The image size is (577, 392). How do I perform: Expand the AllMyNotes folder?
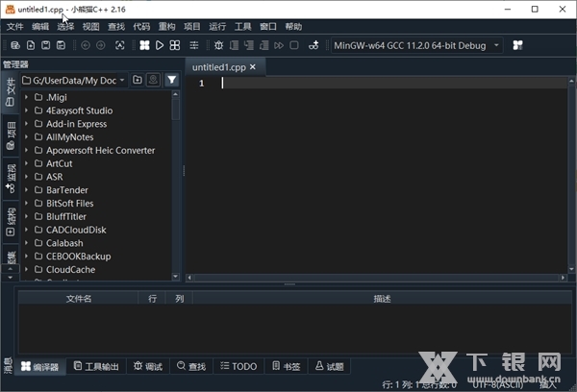[26, 136]
